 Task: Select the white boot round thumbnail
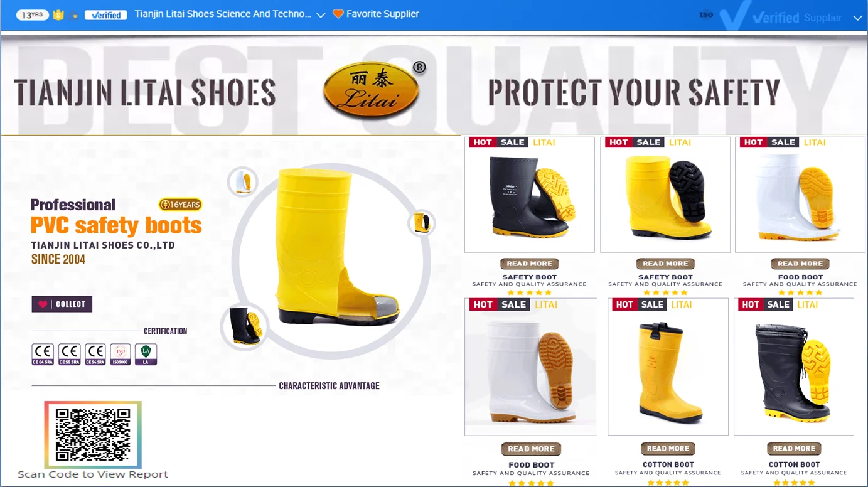click(x=243, y=181)
